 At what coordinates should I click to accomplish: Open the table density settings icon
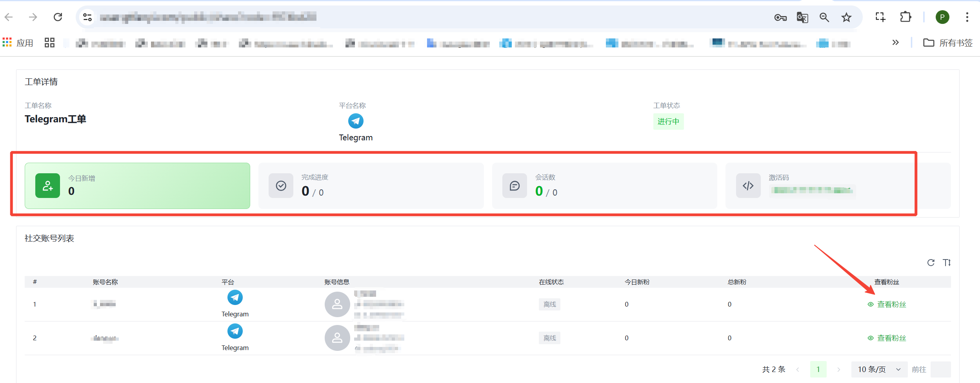947,263
